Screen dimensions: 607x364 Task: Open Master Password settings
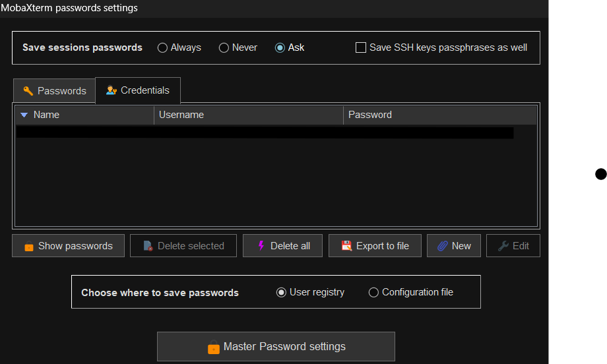[x=276, y=347]
